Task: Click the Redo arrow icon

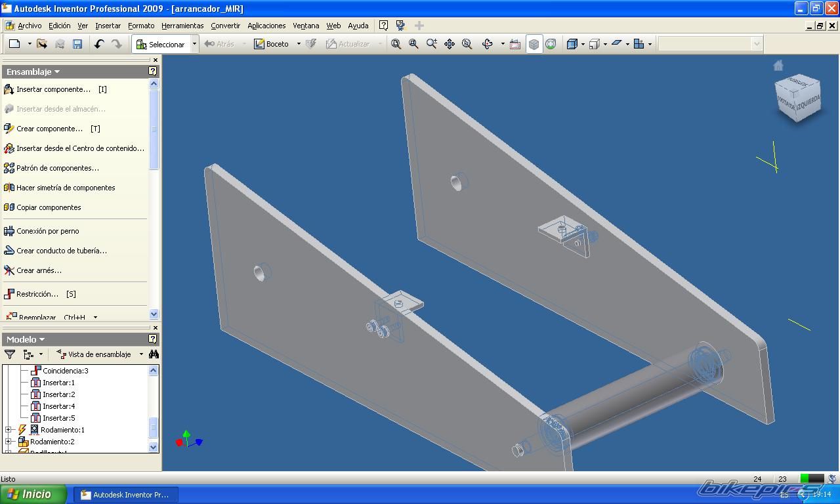Action: click(x=116, y=44)
